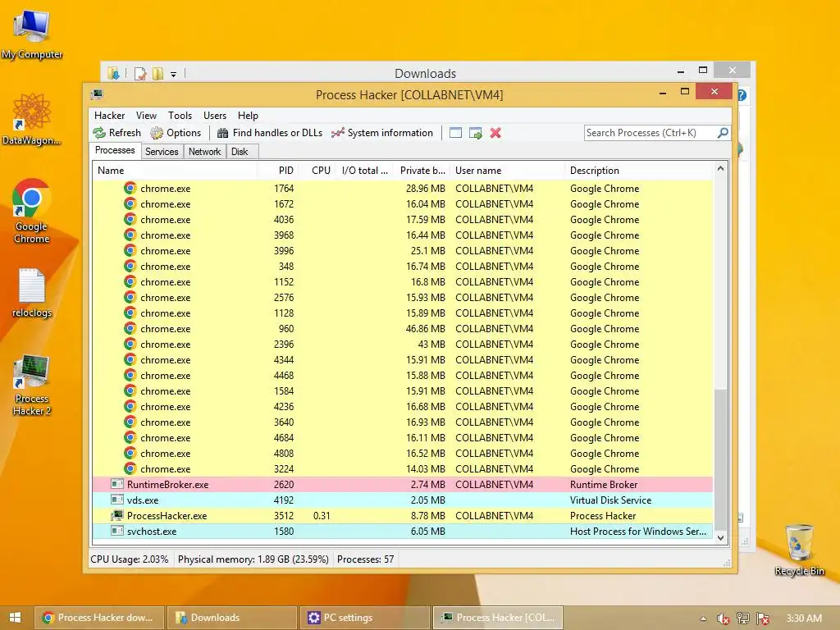Select chrome.exe row with PID 2396
Screen dimensions: 840x630
[x=403, y=344]
